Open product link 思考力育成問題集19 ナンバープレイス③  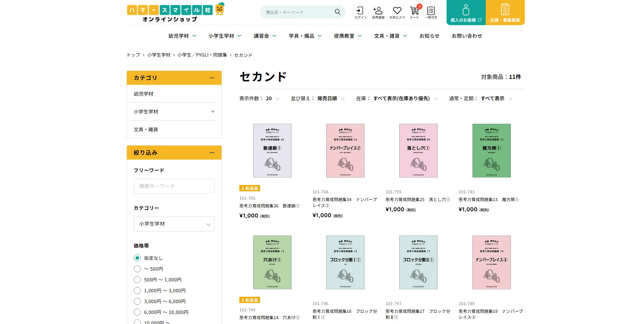pos(491,314)
